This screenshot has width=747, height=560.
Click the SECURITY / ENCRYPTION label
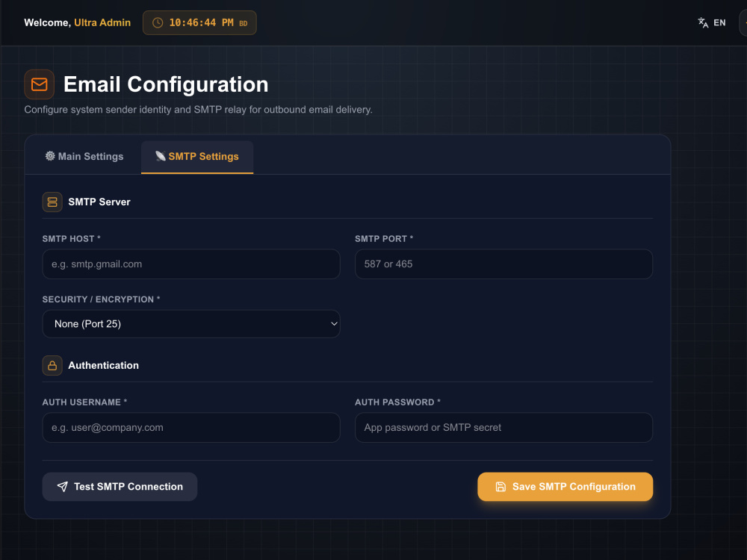click(101, 299)
